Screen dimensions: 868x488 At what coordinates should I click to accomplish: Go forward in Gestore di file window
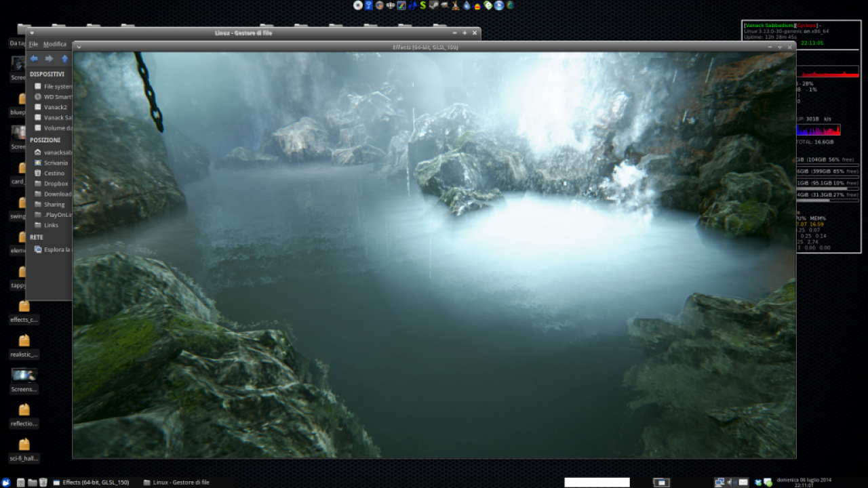tap(49, 59)
